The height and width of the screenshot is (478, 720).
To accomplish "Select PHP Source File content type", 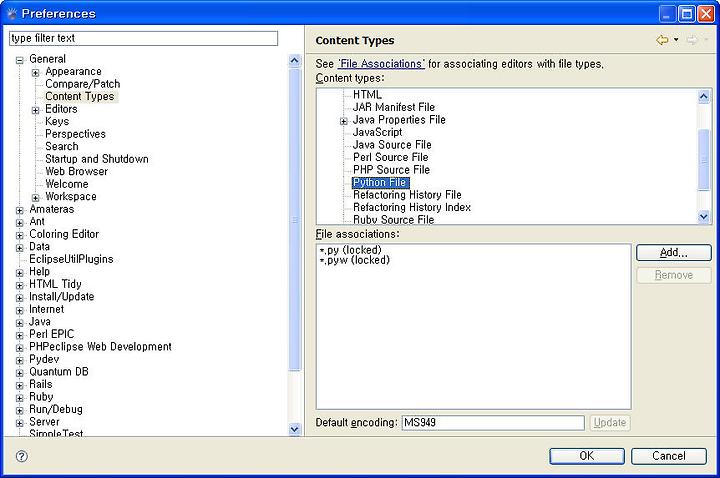I will click(x=391, y=170).
